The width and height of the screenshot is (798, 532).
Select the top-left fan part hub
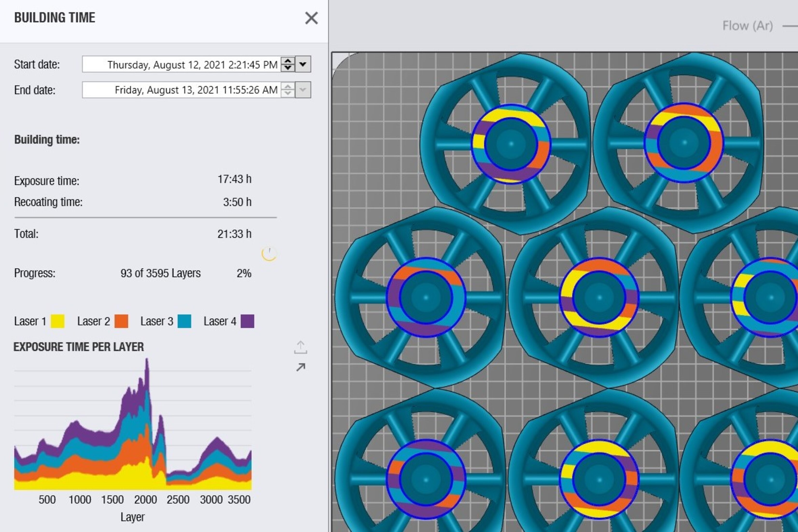(x=511, y=144)
